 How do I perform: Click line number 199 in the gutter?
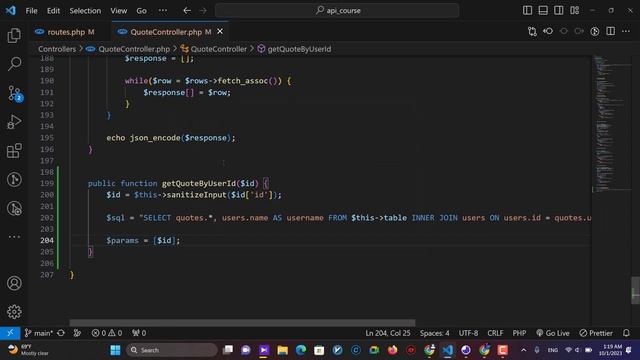click(47, 183)
